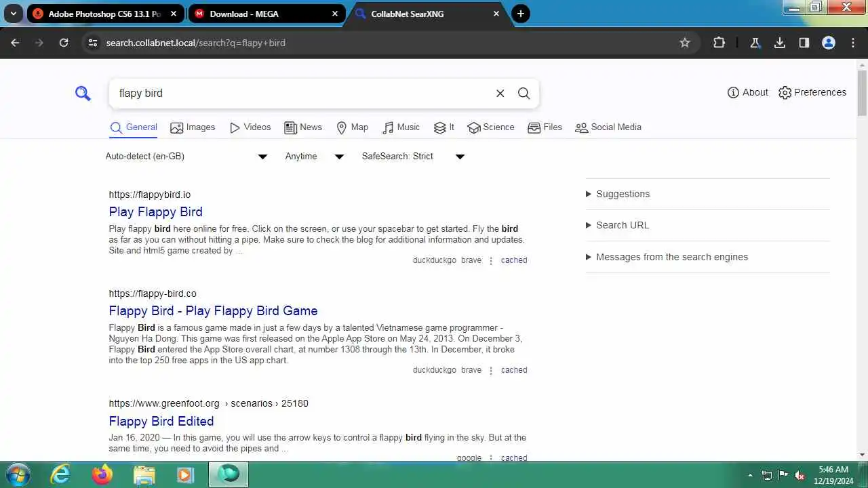Open Windows Explorer folder from taskbar

[x=144, y=474]
